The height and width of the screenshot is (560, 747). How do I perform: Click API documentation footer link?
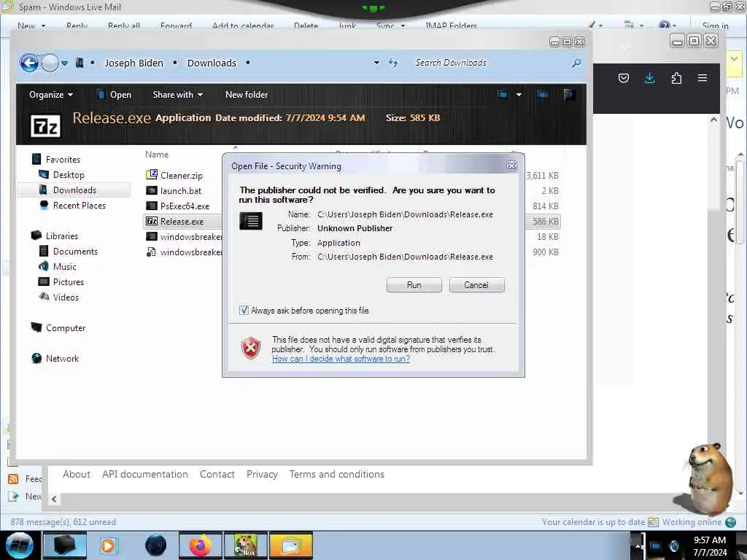145,474
